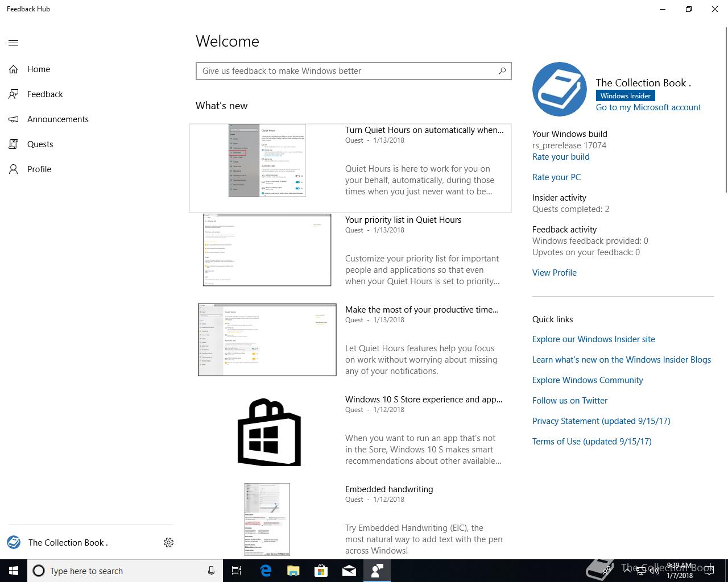Screen dimensions: 728x582
Task: Open the View Profile link
Action: pyautogui.click(x=555, y=273)
